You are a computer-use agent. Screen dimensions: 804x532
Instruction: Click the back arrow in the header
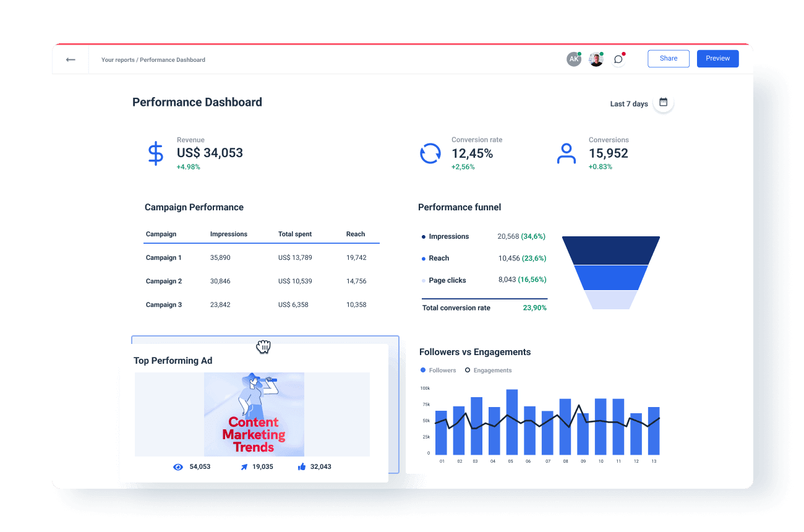(70, 59)
